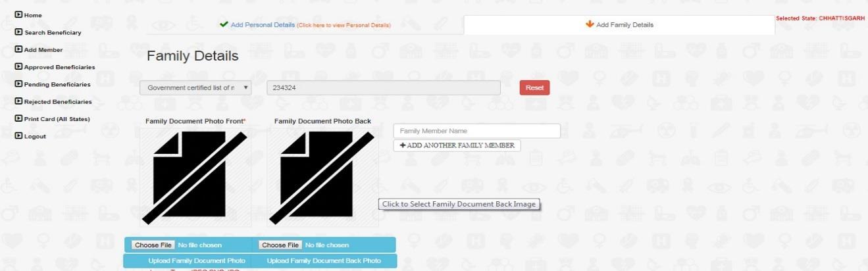The image size is (868, 271).
Task: Click the arrow icon beside Rejected Beneficiaries
Action: (18, 101)
